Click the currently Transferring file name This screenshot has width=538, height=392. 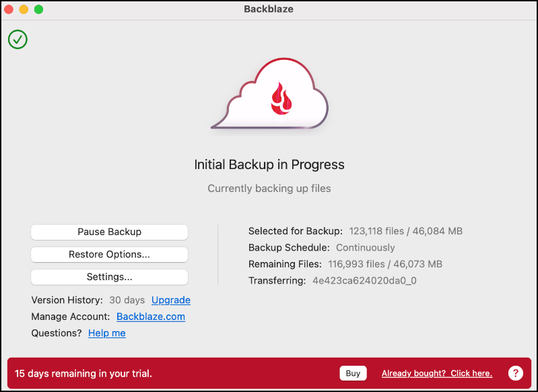coord(364,280)
